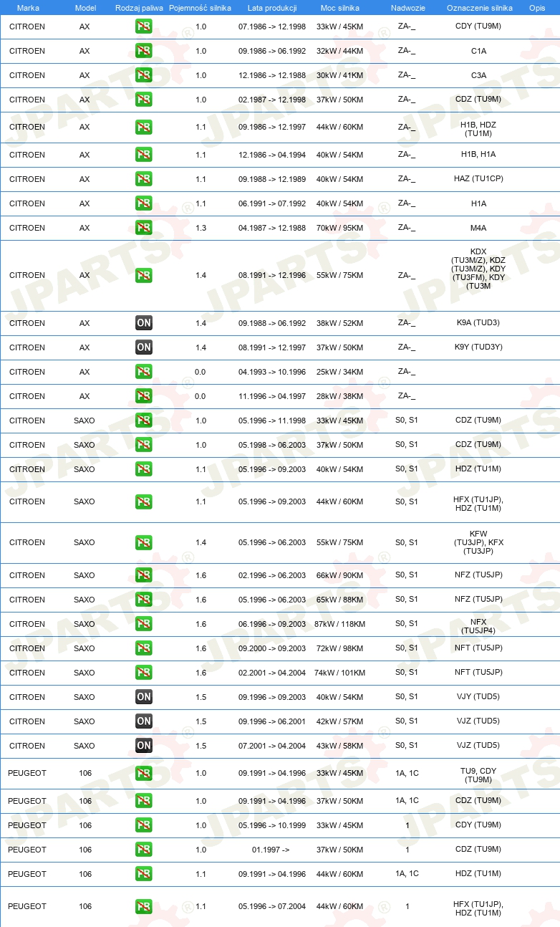The height and width of the screenshot is (927, 560).
Task: Click the power value 87kW / 118KM
Action: (340, 625)
